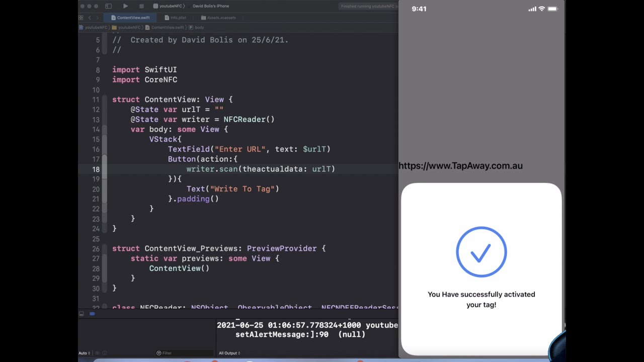Run the project with the play button
The image size is (644, 362).
pyautogui.click(x=125, y=6)
